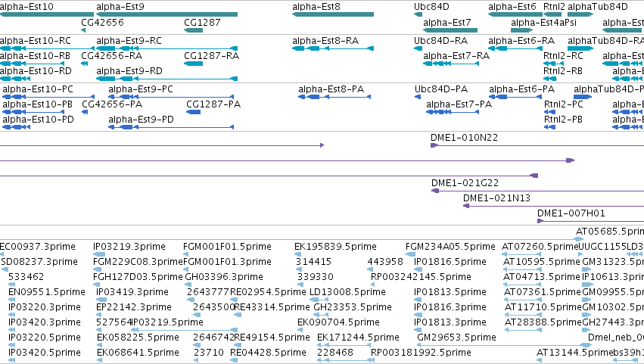
Task: Select EST IP03419.3prime
Action: click(132, 292)
